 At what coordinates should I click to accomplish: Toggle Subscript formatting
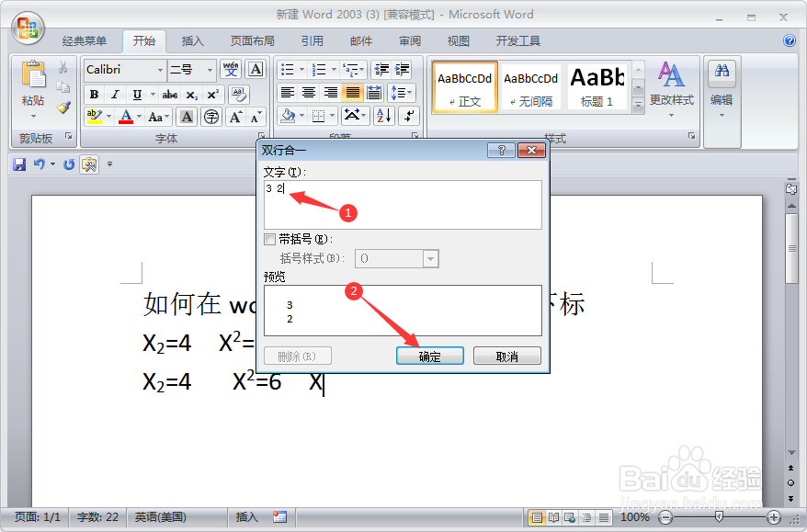pos(191,95)
